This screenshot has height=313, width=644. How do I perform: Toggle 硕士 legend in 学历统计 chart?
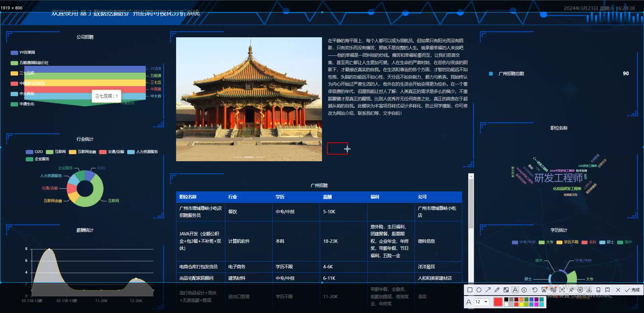(x=606, y=242)
